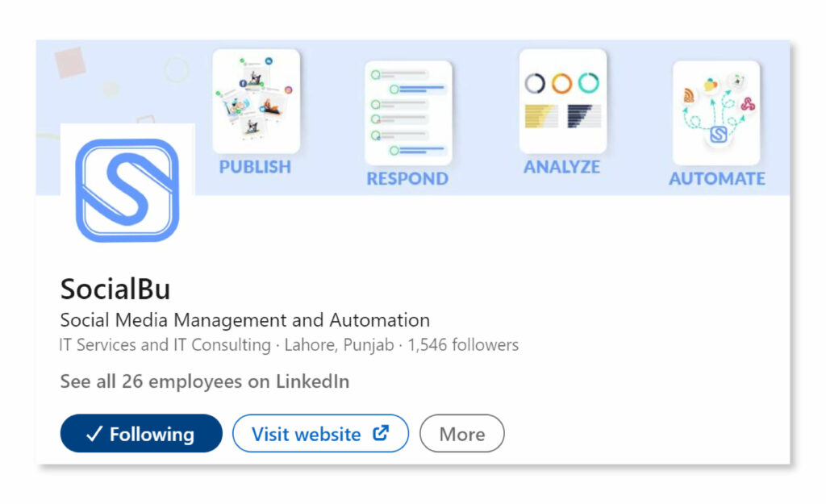This screenshot has width=826, height=504.
Task: Click the 1,546 followers text
Action: point(463,345)
